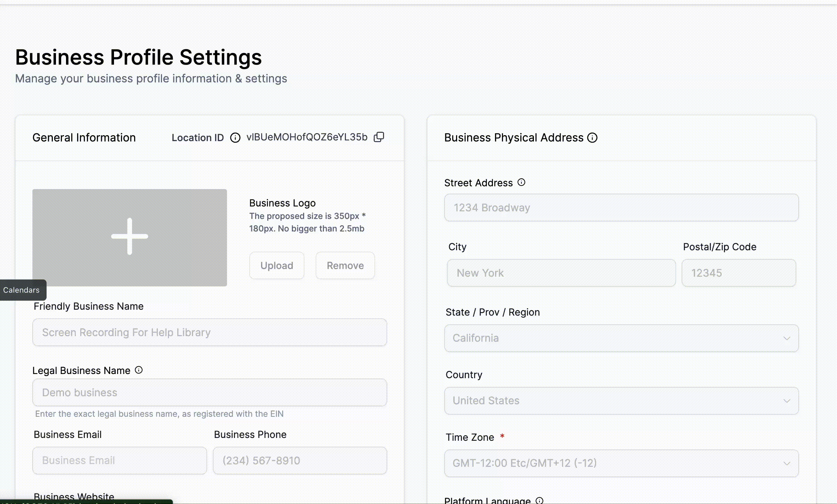837x504 pixels.
Task: Click the plus sign logo placeholder
Action: click(x=130, y=237)
